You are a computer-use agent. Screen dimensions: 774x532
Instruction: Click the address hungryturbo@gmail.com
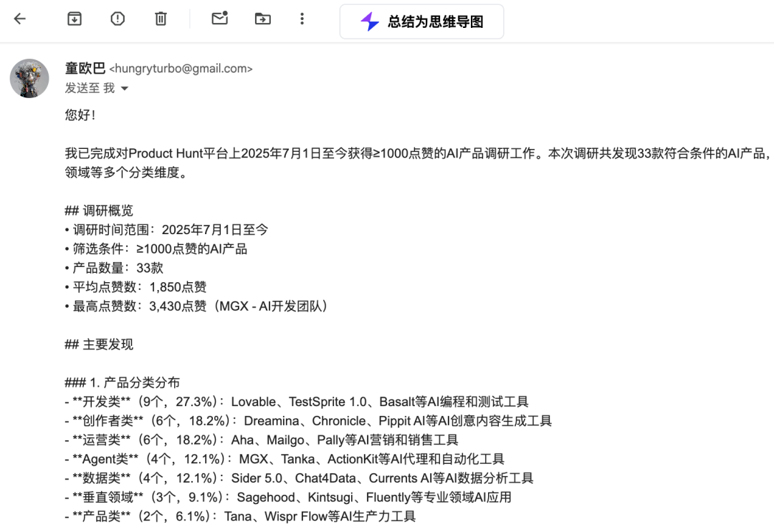[x=181, y=69]
